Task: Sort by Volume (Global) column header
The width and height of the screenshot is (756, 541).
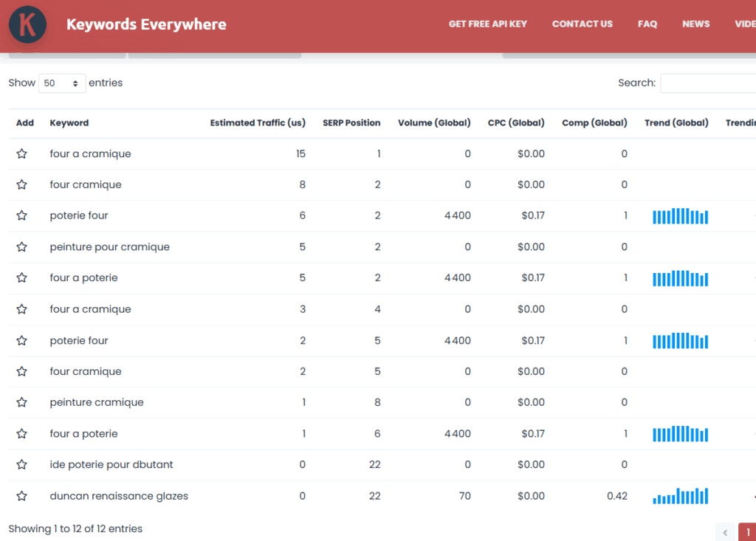Action: pos(434,123)
